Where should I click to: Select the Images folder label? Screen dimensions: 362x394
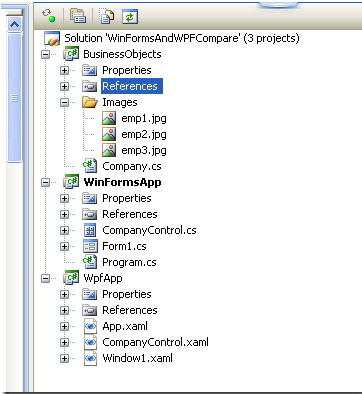click(120, 102)
